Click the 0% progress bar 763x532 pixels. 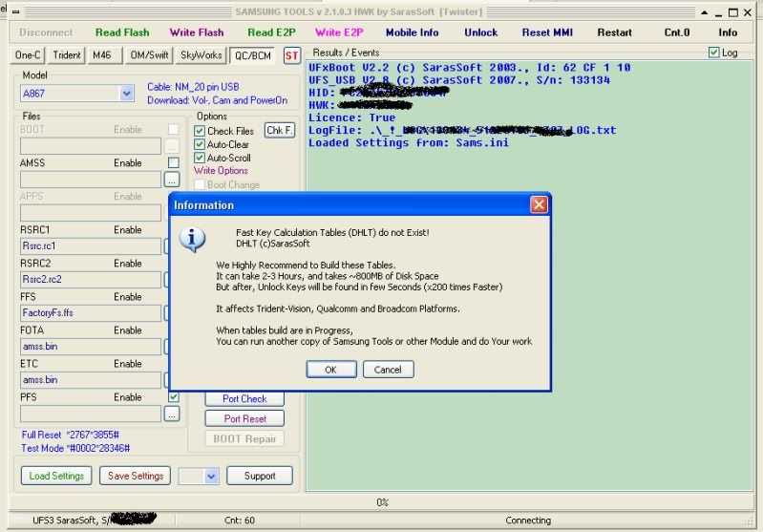(x=382, y=502)
